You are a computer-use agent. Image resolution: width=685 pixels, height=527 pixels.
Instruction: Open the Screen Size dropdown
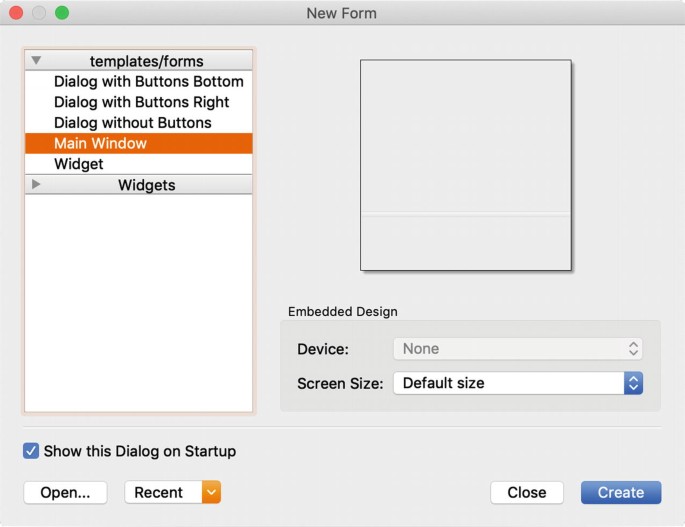517,383
